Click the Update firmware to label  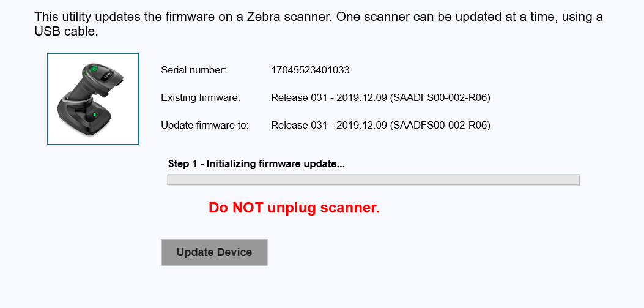click(x=204, y=125)
